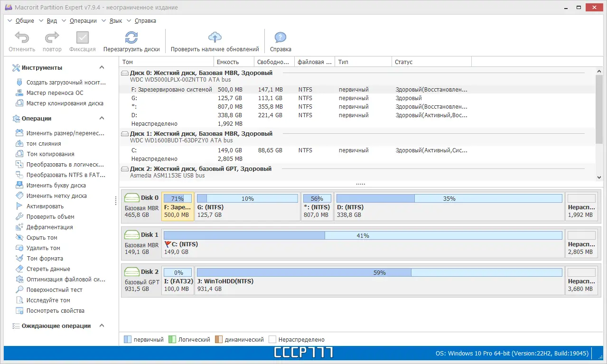Screen dimensions: 607x364
Task: Open the Справка toolbar button
Action: 280,41
